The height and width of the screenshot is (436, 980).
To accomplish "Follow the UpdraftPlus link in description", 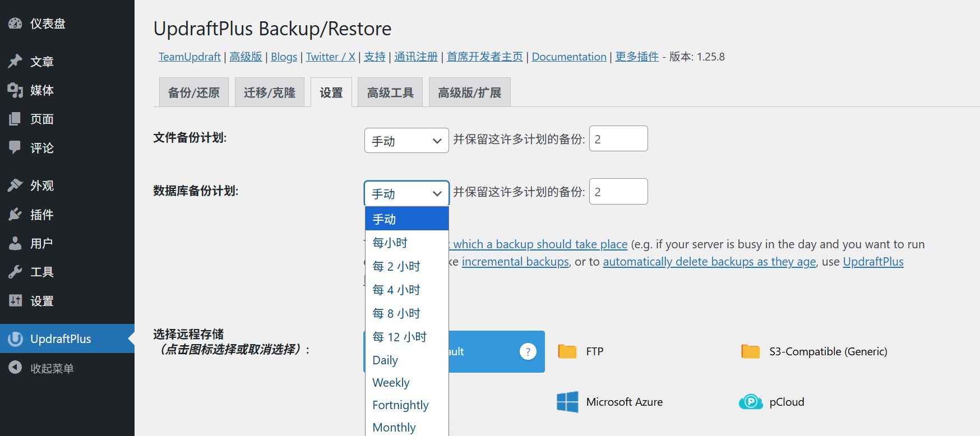I will coord(873,262).
